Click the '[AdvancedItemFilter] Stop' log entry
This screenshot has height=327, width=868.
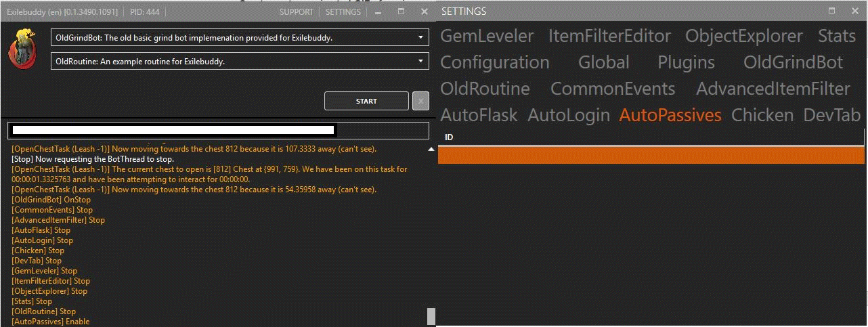tap(58, 220)
